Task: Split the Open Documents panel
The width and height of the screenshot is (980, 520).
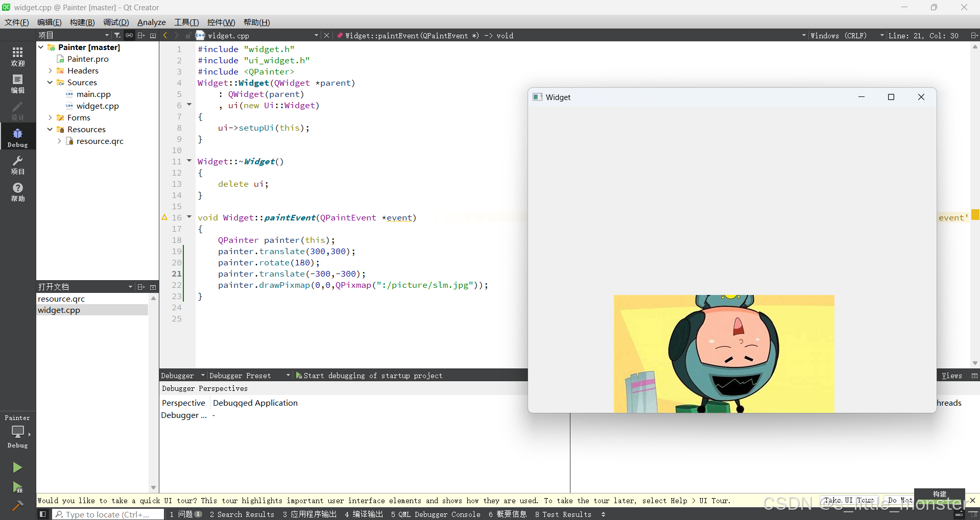Action: coord(141,287)
